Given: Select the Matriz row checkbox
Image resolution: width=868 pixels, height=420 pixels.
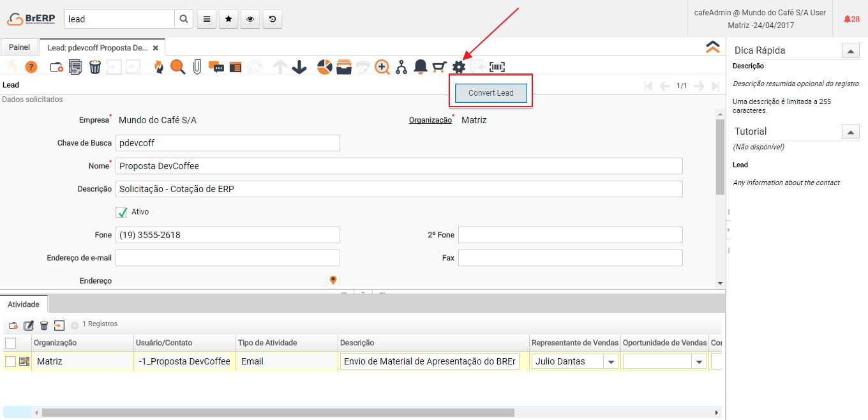Looking at the screenshot, I should tap(10, 362).
